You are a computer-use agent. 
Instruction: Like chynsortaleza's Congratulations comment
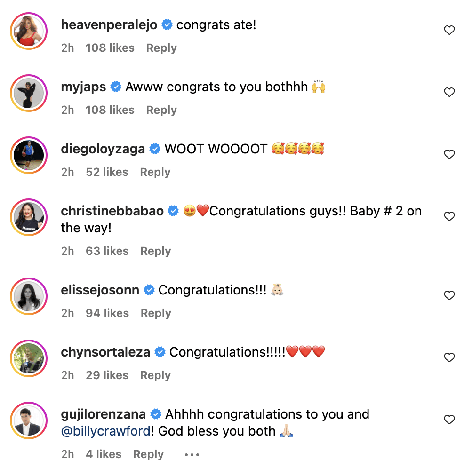[449, 358]
